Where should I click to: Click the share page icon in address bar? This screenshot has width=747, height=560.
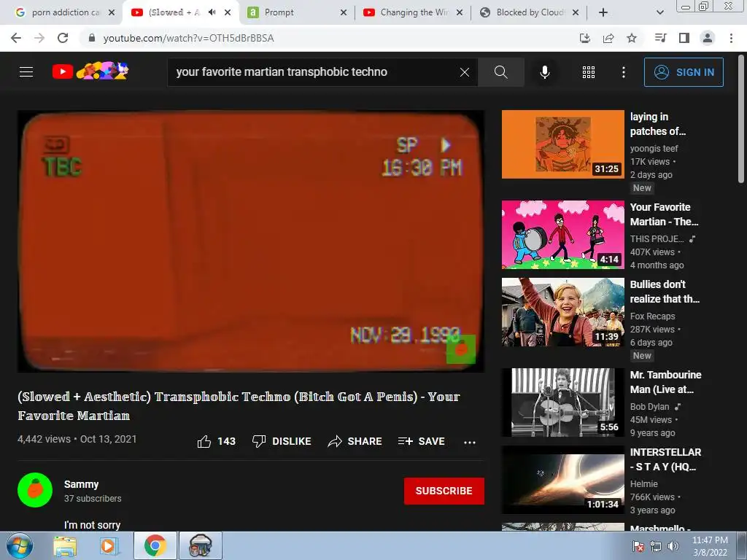[608, 38]
